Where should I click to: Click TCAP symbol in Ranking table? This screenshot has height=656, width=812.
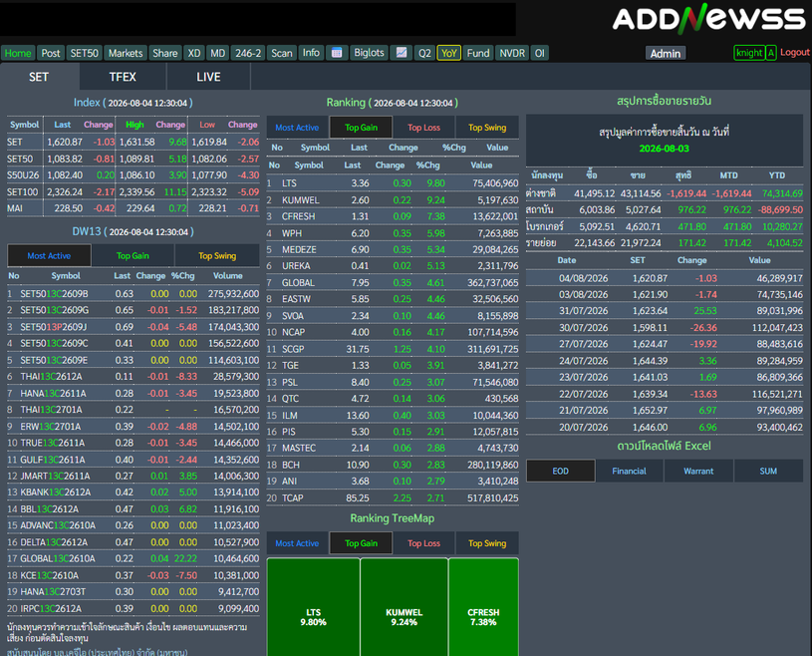click(x=293, y=497)
